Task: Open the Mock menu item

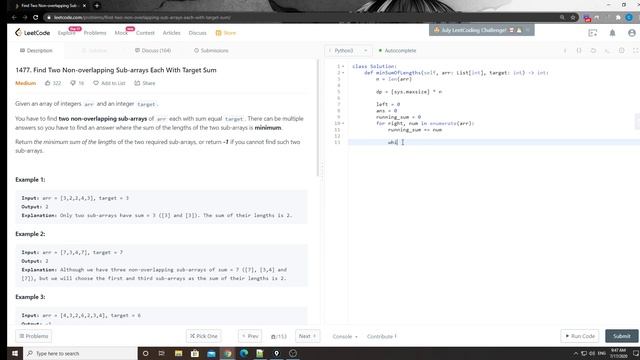Action: click(x=121, y=33)
